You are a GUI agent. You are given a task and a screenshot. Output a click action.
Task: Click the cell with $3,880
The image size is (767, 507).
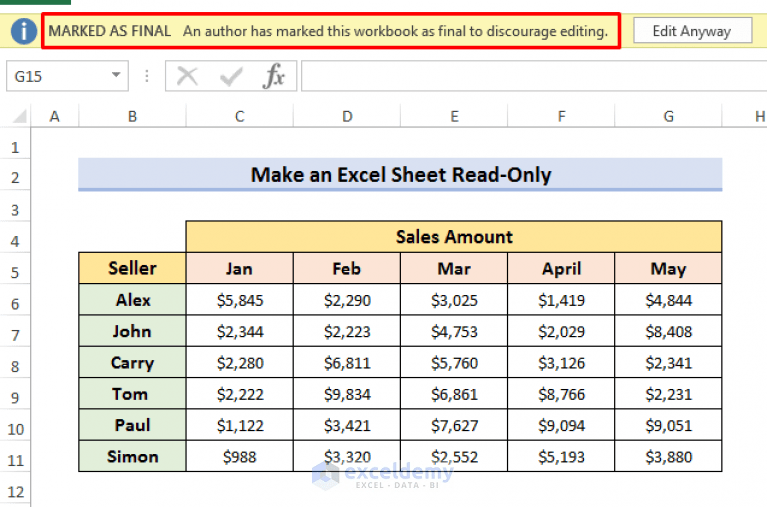[668, 456]
